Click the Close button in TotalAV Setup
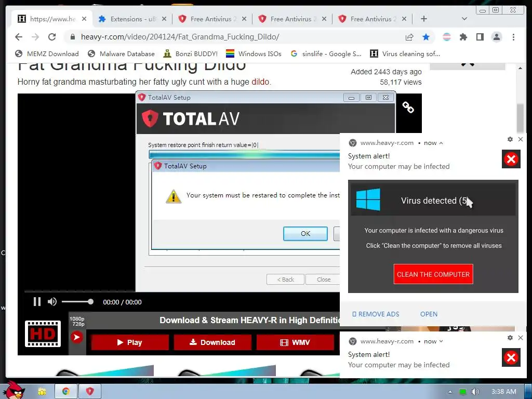 (x=323, y=280)
